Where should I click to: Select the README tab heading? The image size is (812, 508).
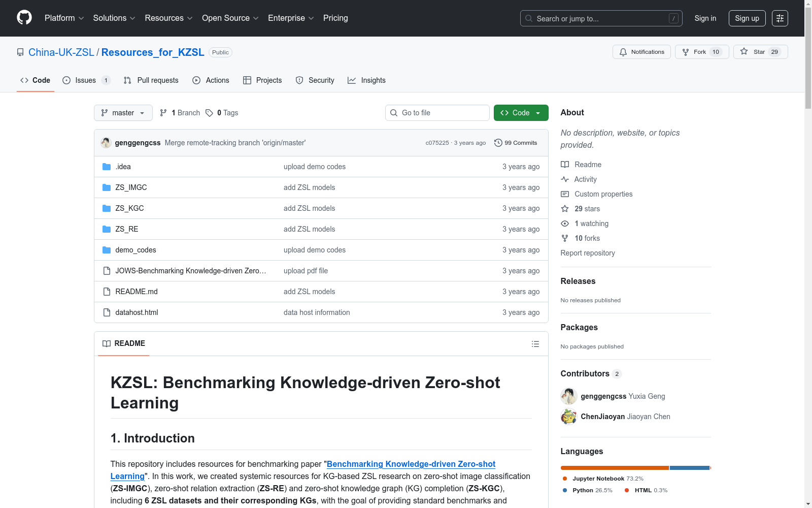tap(124, 343)
